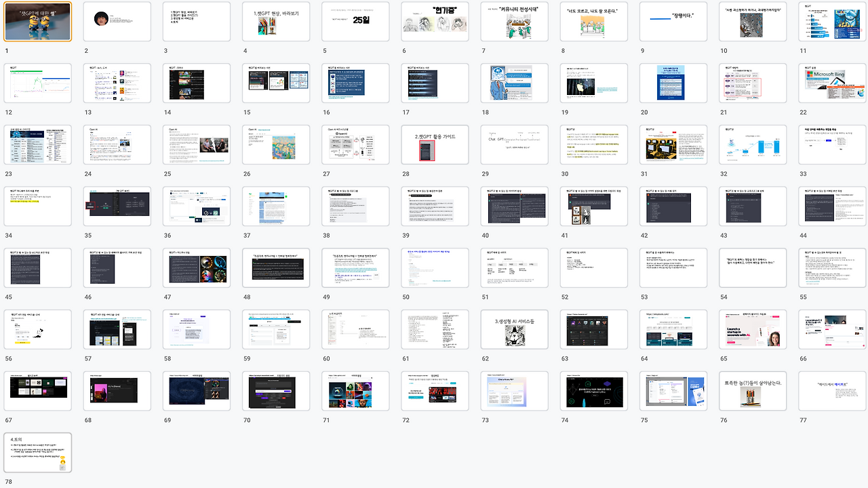Click slide 41 thumbnail with images
Viewport: 868px width, 488px height.
pyautogui.click(x=594, y=206)
